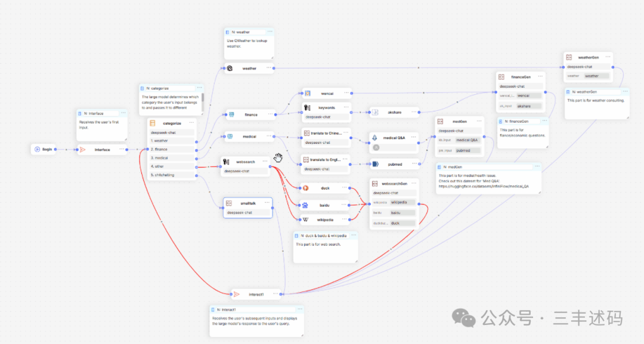644x344 pixels.
Task: Click the orange icon on the categorize node
Action: [153, 123]
